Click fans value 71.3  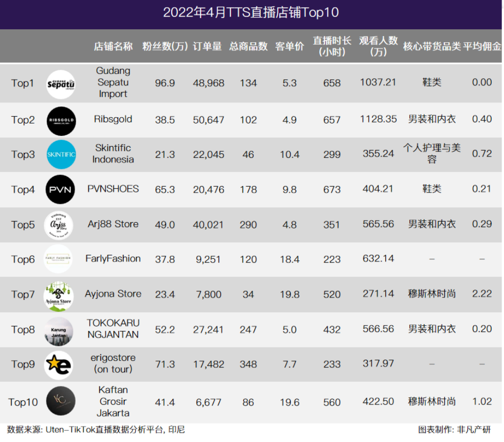[165, 364]
